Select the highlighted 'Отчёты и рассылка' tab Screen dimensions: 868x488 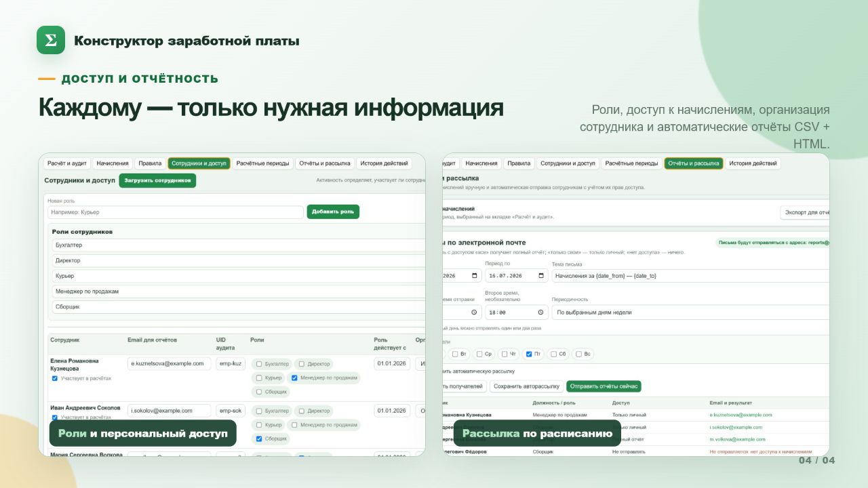(694, 163)
